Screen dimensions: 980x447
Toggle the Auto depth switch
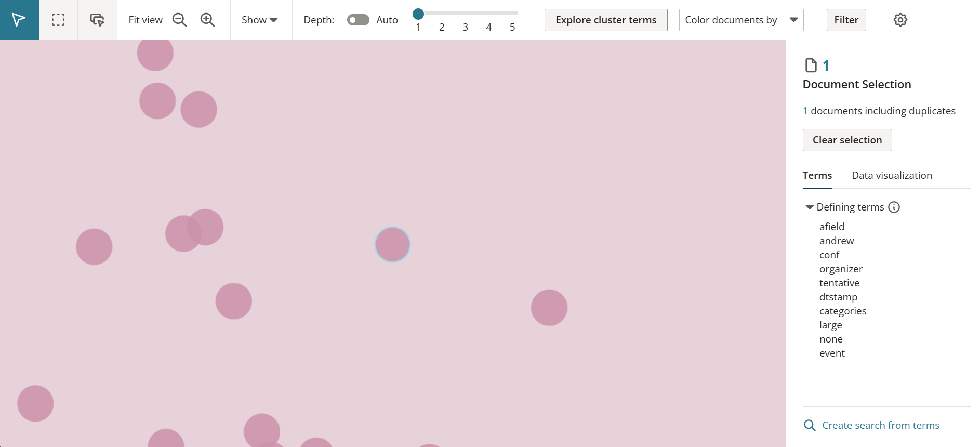click(x=358, y=20)
